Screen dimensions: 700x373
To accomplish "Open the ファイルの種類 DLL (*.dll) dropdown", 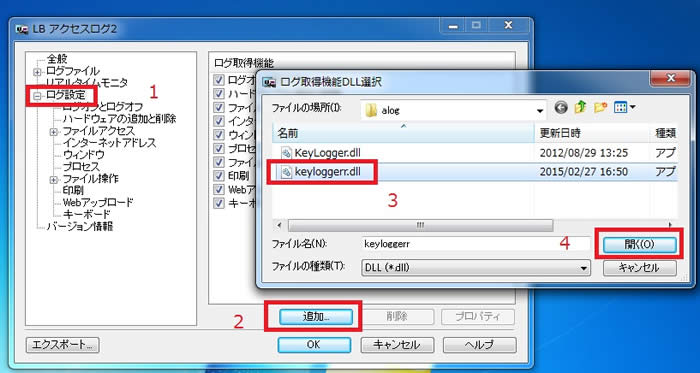I will point(583,268).
